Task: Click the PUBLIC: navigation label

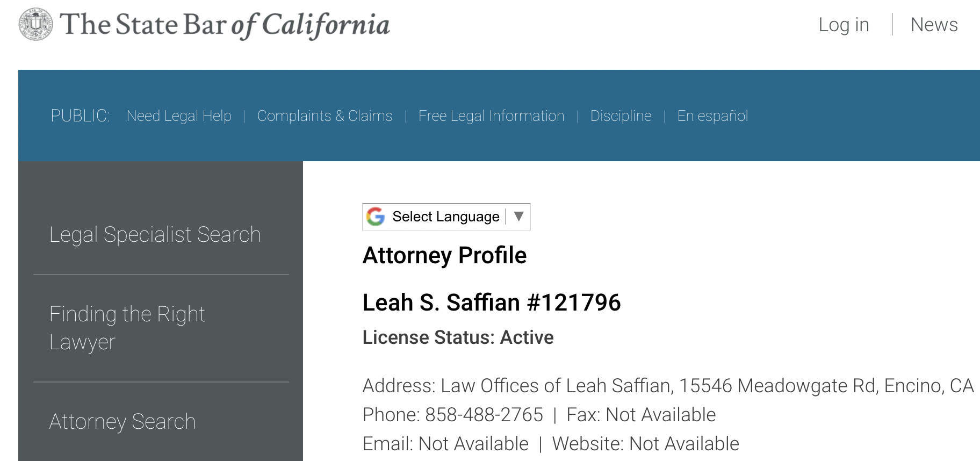Action: (x=80, y=116)
